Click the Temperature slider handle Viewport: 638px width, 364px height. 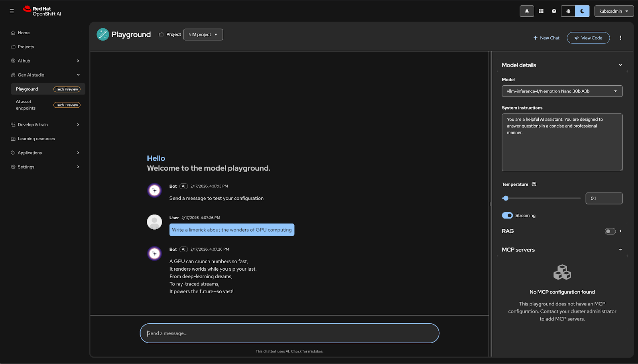pyautogui.click(x=506, y=198)
